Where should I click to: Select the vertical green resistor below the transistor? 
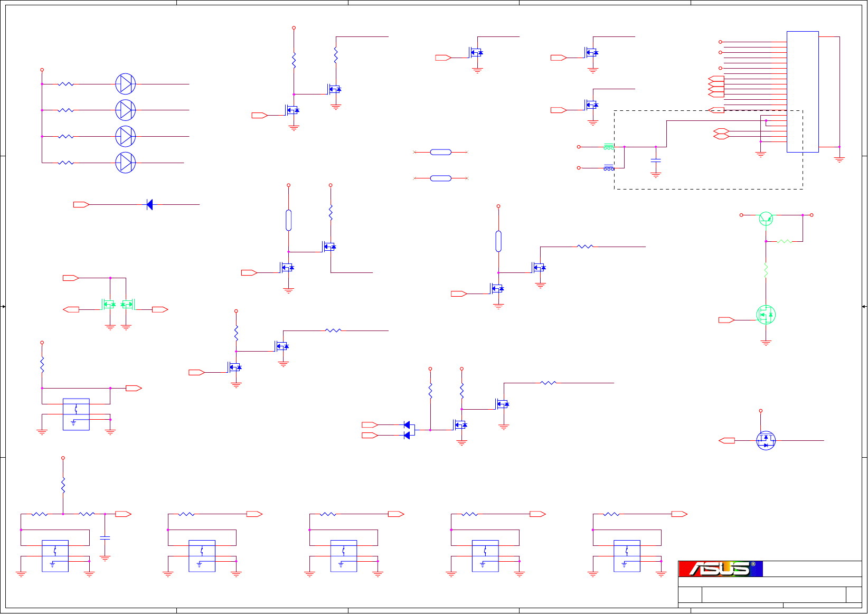click(766, 270)
